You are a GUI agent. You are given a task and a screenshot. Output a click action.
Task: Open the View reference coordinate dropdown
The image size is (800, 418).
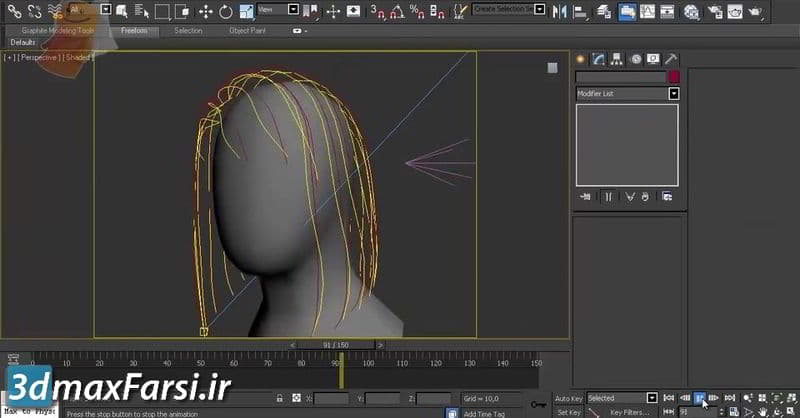pos(293,9)
